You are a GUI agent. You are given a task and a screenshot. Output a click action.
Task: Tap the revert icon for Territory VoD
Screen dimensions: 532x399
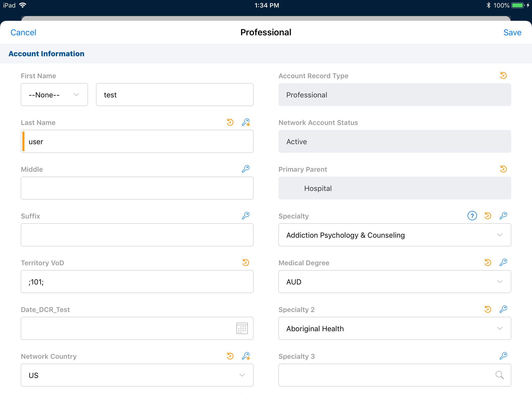(x=245, y=262)
